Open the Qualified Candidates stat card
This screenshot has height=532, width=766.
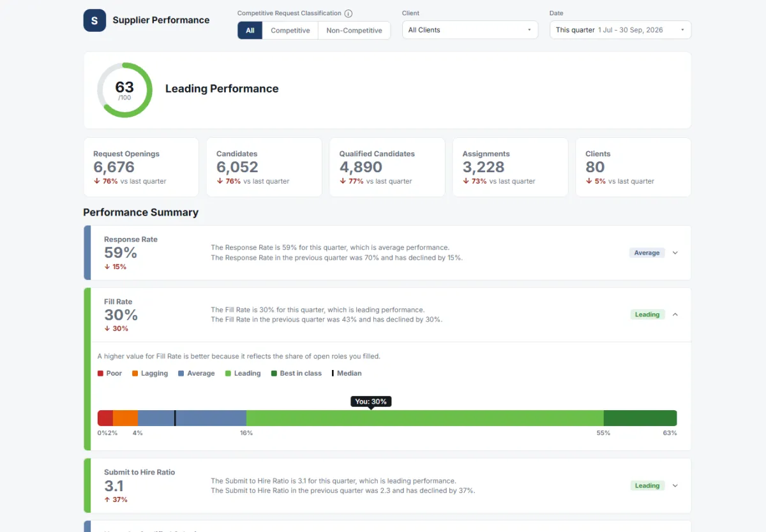tap(387, 167)
